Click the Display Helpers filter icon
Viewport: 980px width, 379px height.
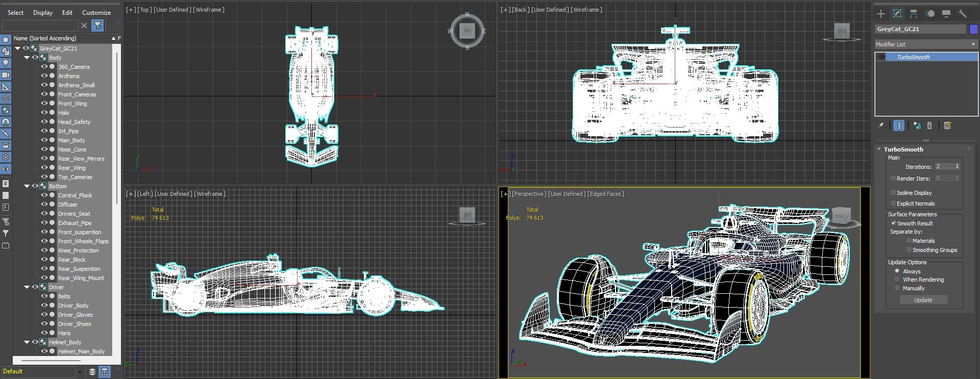point(6,87)
